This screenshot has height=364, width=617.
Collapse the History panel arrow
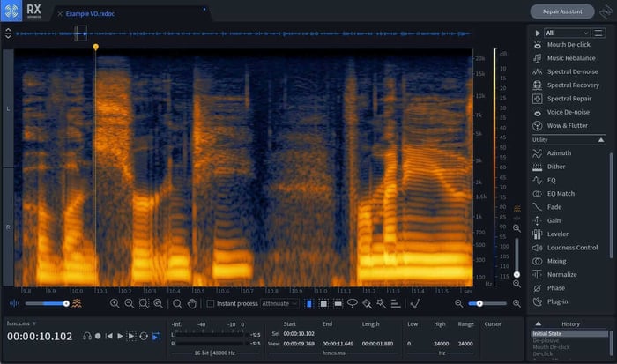539,323
